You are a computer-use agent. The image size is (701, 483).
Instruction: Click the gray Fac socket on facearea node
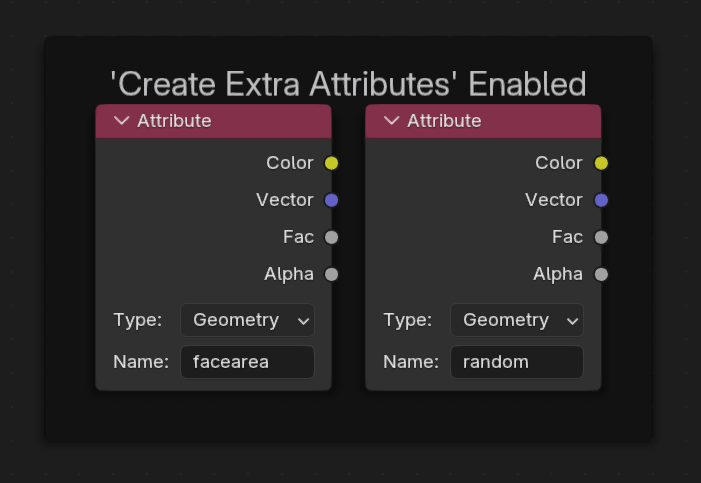coord(332,237)
